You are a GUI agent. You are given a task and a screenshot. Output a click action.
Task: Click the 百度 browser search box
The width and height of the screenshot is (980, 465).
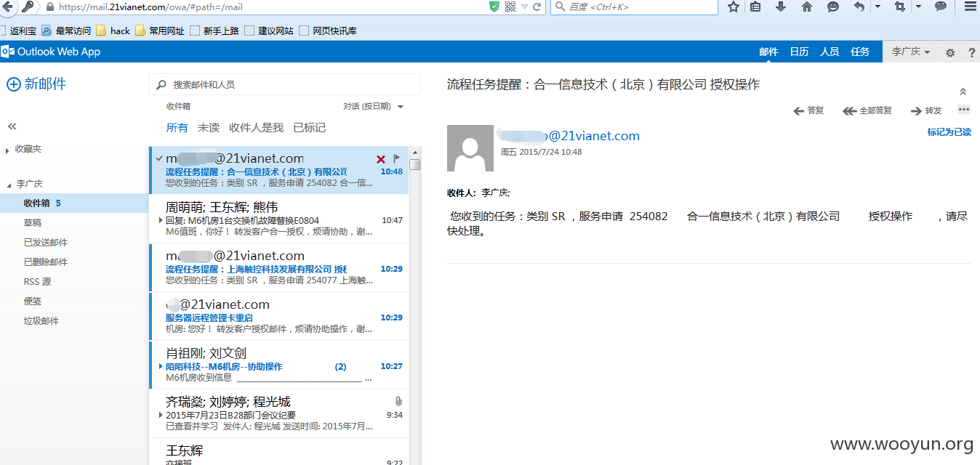tap(634, 7)
